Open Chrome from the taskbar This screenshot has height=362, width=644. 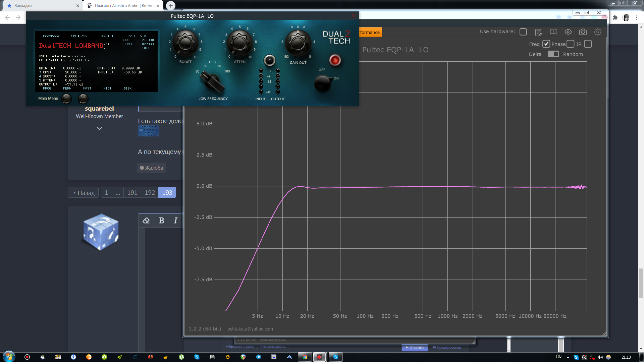(305, 357)
